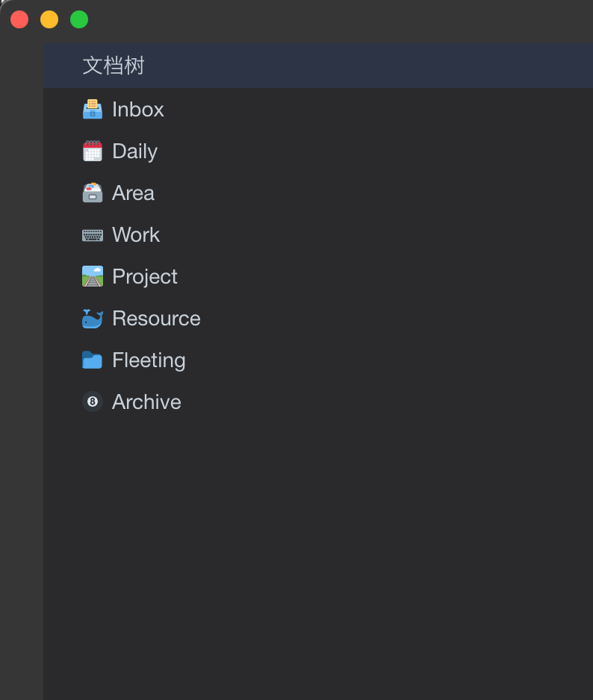Select the Resource notebook label
Viewport: 593px width, 700px height.
[x=156, y=319]
